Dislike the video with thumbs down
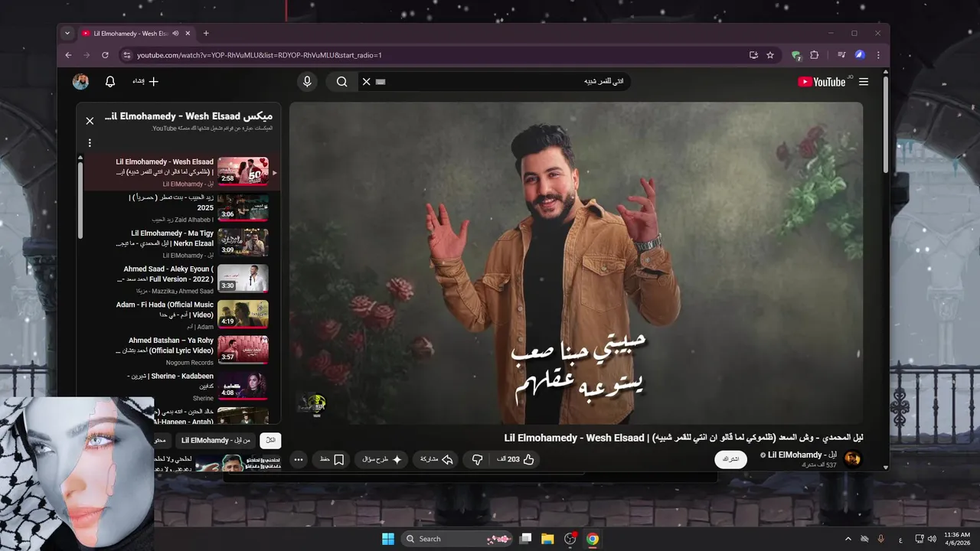The height and width of the screenshot is (551, 980). pyautogui.click(x=477, y=460)
